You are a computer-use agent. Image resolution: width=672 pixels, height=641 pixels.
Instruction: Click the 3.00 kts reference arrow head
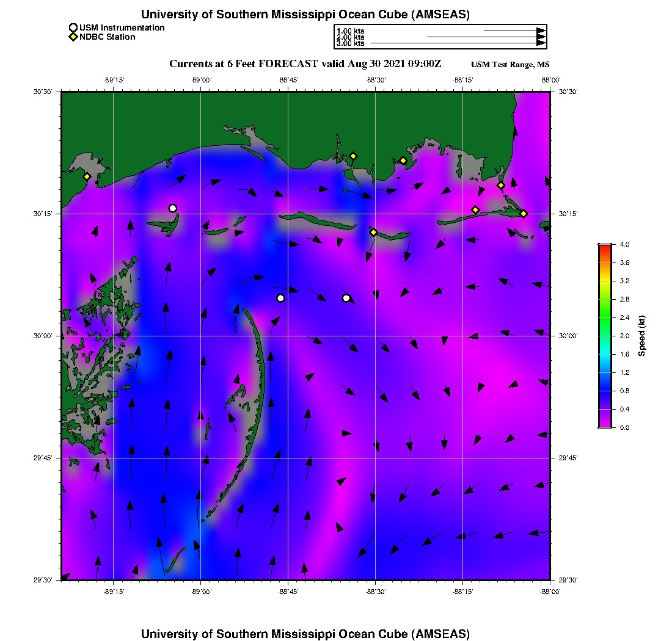tap(541, 43)
